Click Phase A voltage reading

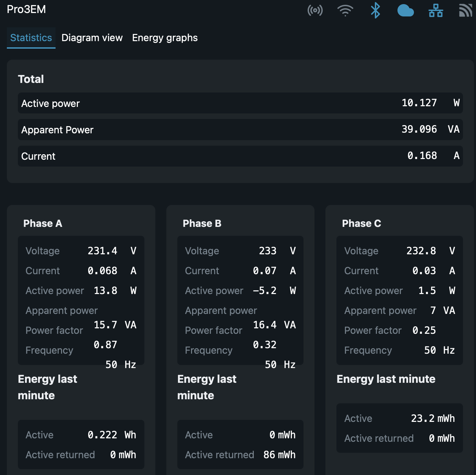(102, 251)
